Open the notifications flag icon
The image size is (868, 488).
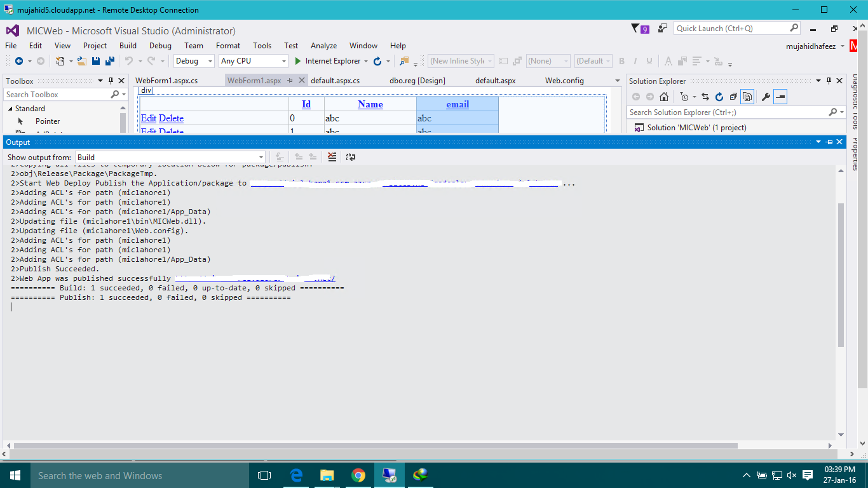coord(635,29)
